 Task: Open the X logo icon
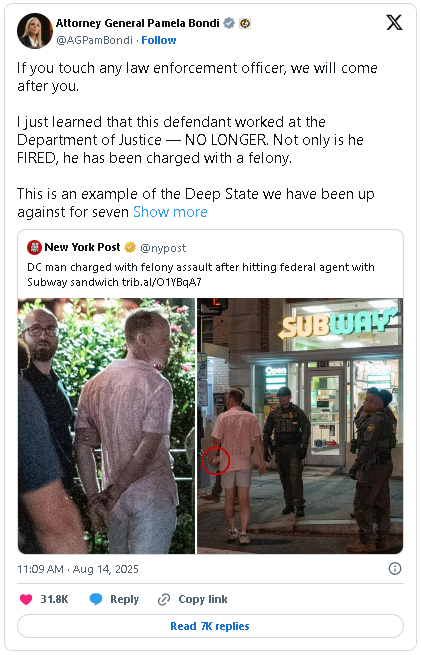point(394,22)
